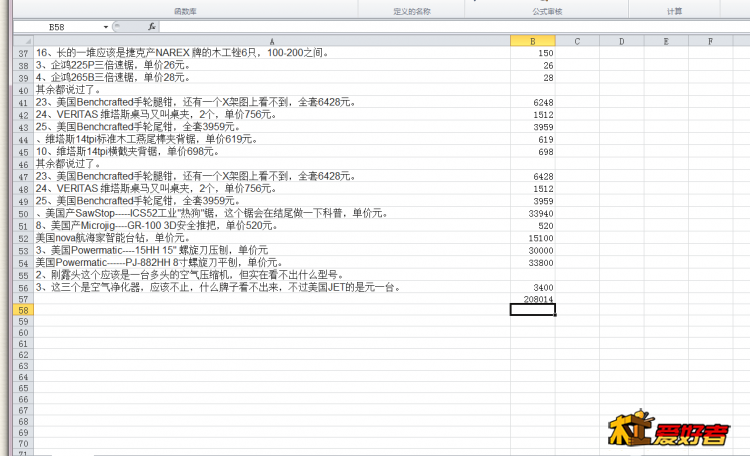Open the 定义的名称 ribbon group

pos(412,11)
